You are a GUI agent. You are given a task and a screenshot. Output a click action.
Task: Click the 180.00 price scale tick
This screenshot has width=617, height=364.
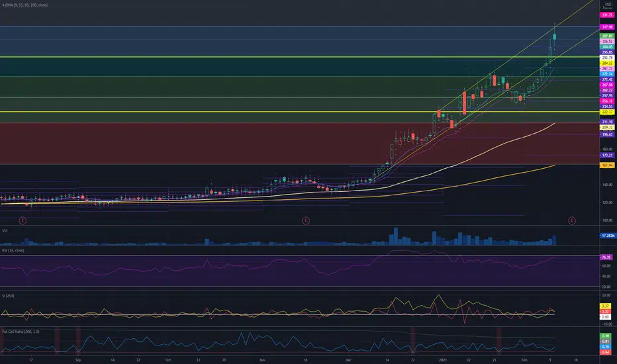608,150
